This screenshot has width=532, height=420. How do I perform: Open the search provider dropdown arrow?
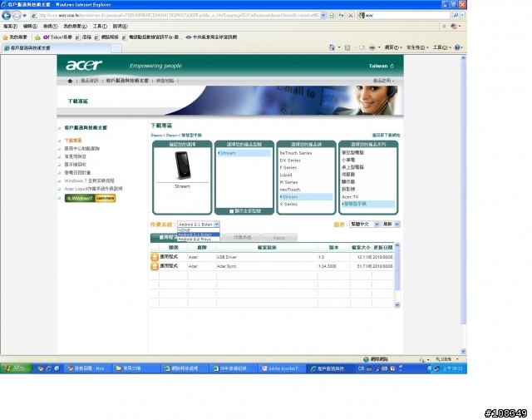(x=462, y=15)
